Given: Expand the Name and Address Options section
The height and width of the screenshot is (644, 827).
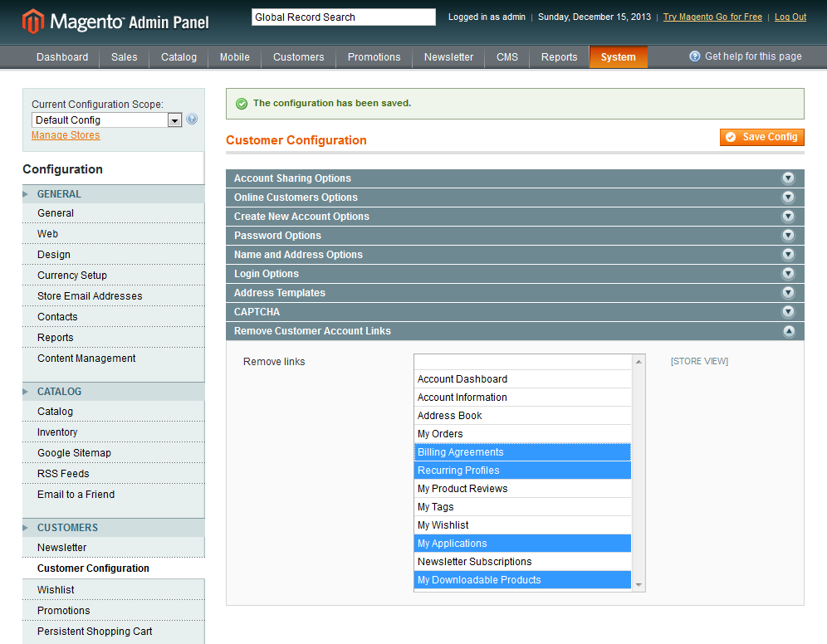Looking at the screenshot, I should (515, 255).
